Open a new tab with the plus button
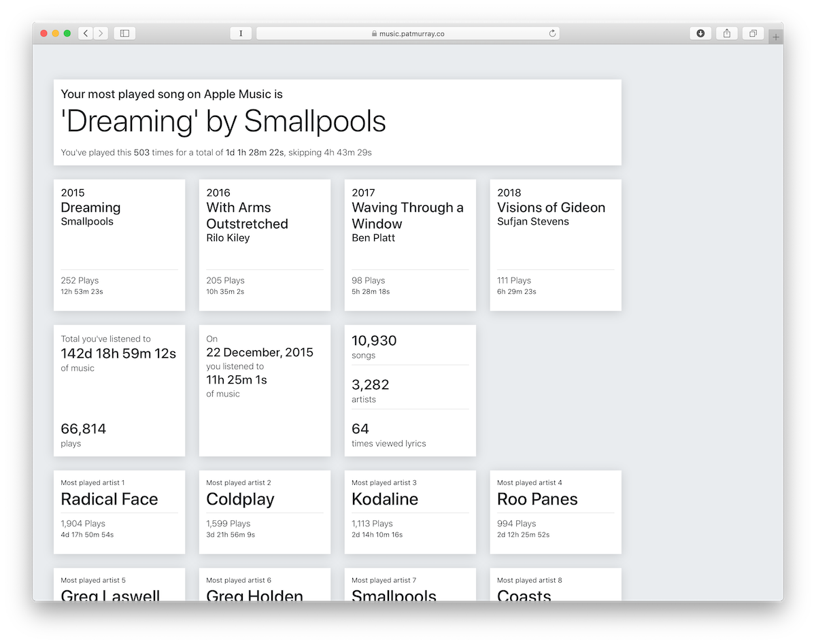This screenshot has width=816, height=644. 775,36
